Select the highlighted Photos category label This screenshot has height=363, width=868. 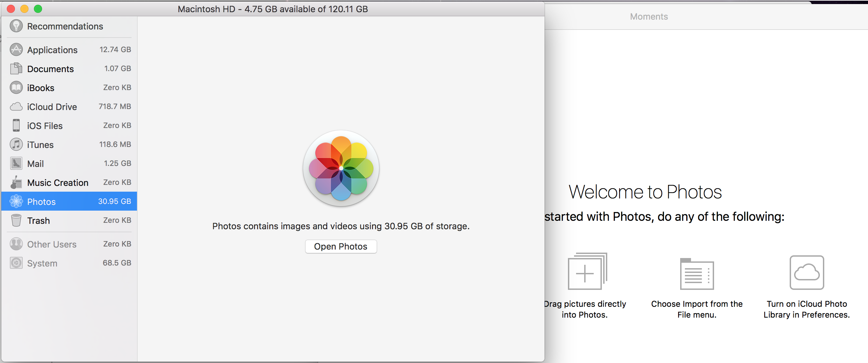pyautogui.click(x=41, y=202)
